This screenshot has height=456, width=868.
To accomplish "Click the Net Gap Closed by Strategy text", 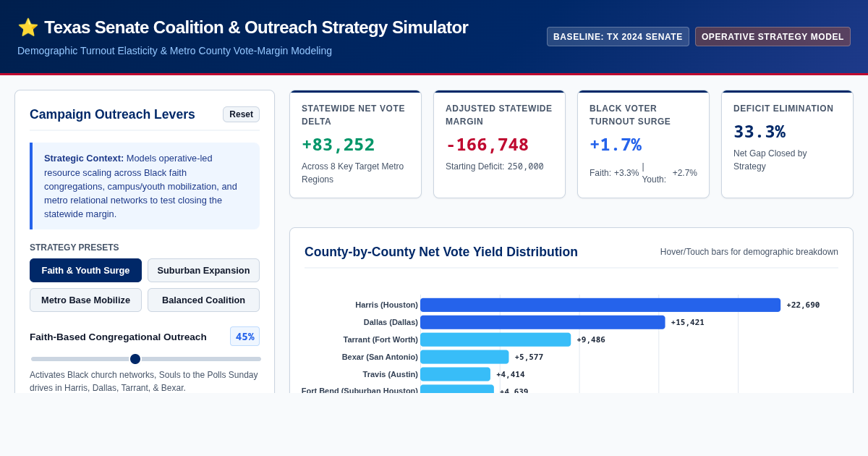I will (x=770, y=160).
